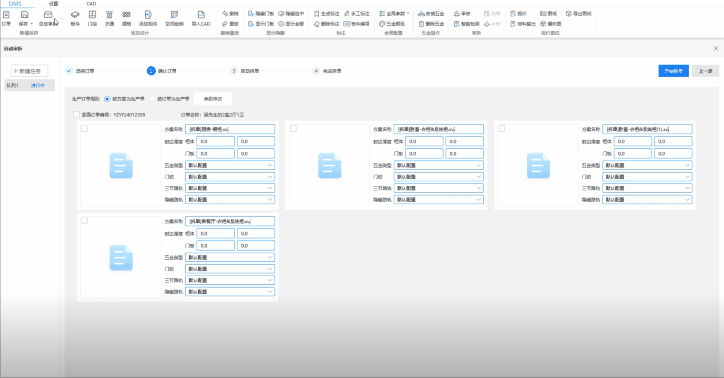
Task: Go to step 3 自动拆单 in the wizard
Action: pos(245,71)
